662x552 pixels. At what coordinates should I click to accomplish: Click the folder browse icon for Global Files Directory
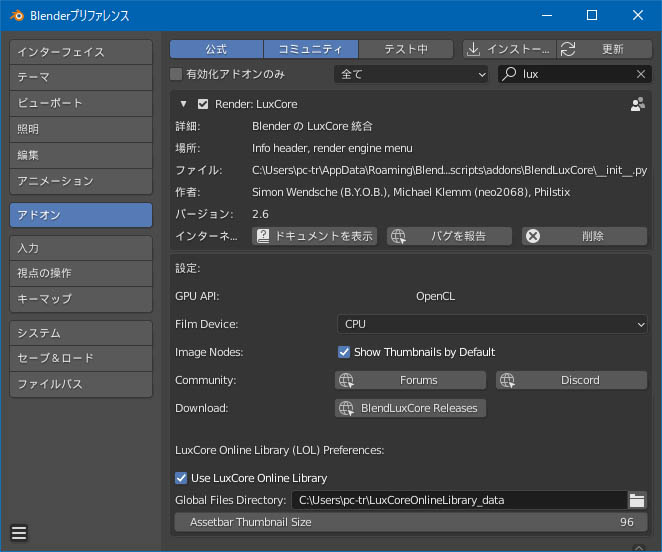pos(637,500)
